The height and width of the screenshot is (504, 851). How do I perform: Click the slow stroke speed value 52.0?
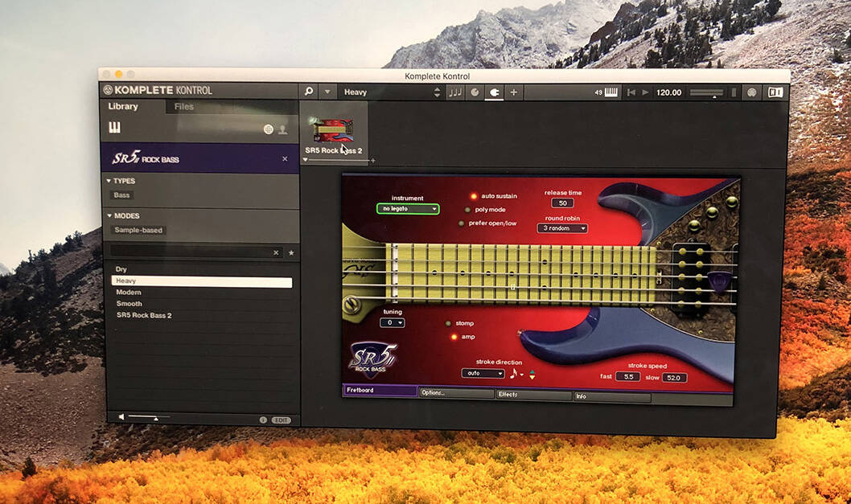(x=674, y=378)
